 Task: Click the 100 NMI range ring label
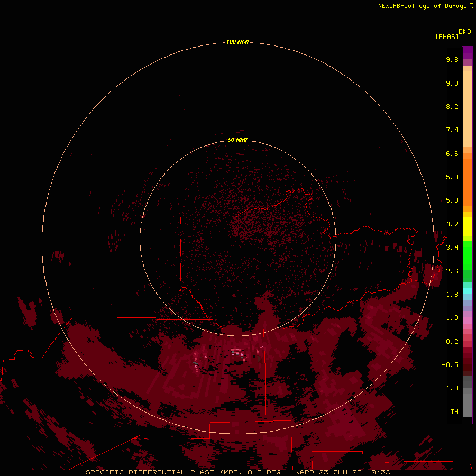237,42
